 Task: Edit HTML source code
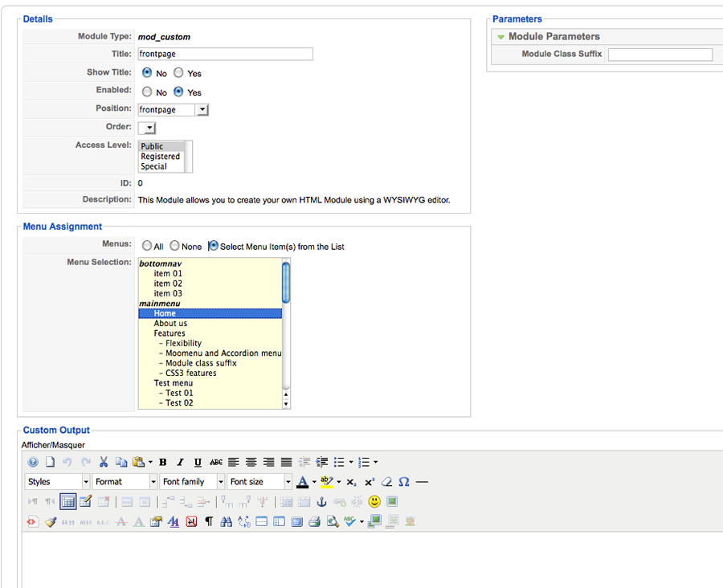(31, 521)
